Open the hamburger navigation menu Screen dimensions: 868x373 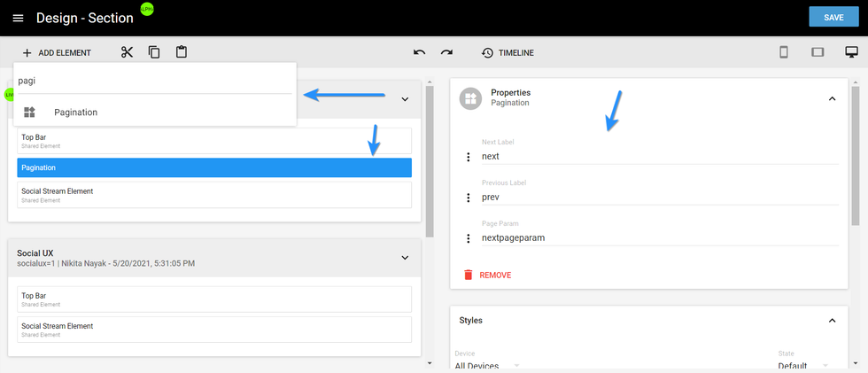[x=18, y=19]
